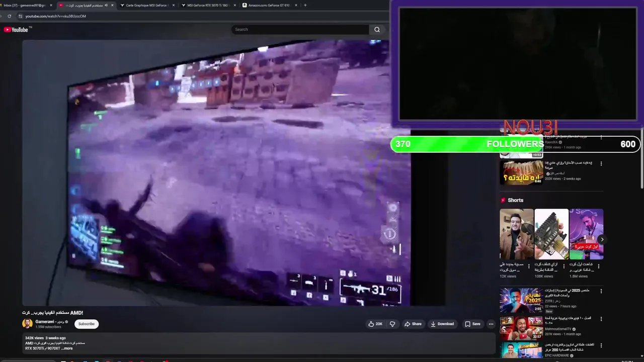The height and width of the screenshot is (362, 644).
Task: Click the 342K views 3 weeks ago text
Action: (45, 338)
